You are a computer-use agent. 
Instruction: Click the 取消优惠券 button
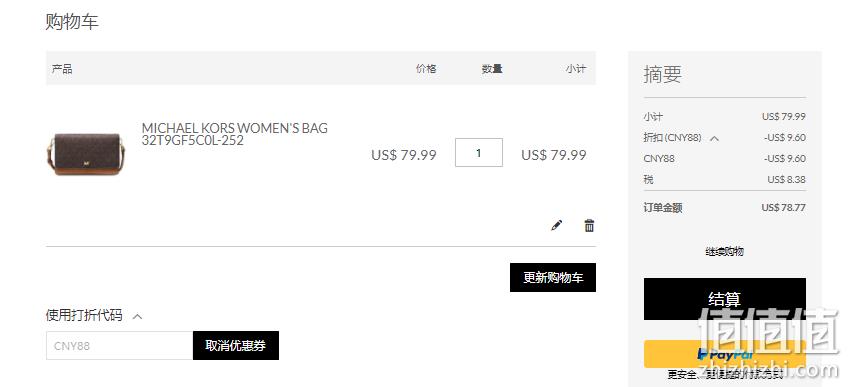coord(236,345)
